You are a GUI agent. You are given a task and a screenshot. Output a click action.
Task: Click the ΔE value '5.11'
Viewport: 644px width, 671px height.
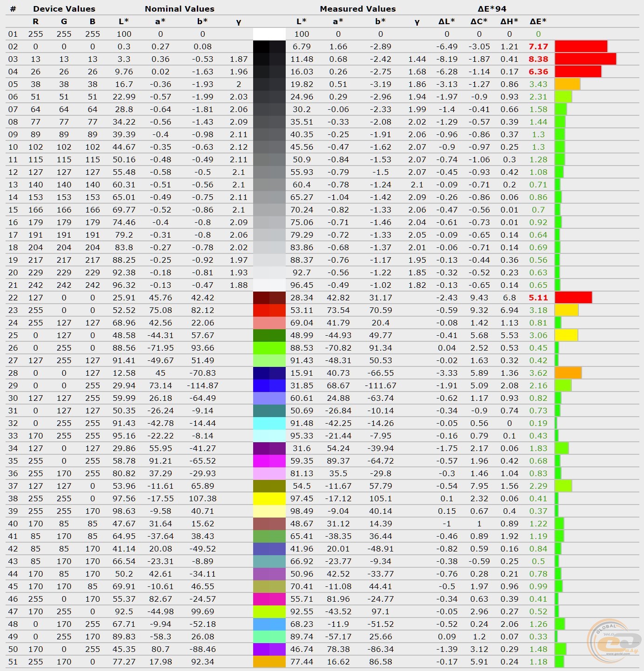[538, 298]
